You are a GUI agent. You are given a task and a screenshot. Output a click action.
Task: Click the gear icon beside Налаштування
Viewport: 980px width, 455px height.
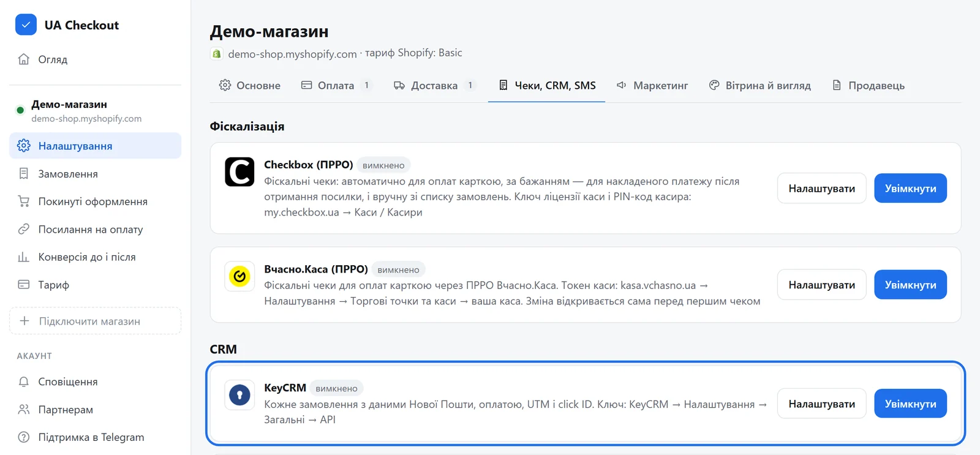click(x=24, y=146)
